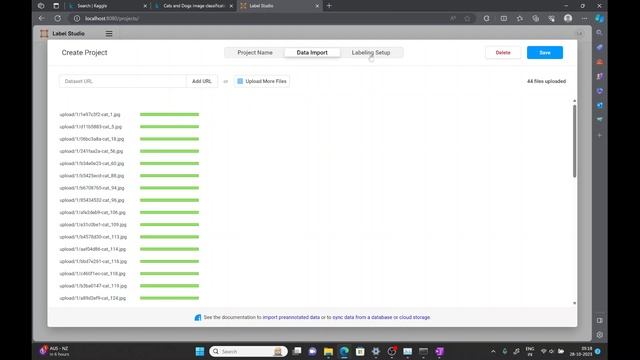The width and height of the screenshot is (640, 360).
Task: Select file row ending cat_113.jpg
Action: pos(93,237)
